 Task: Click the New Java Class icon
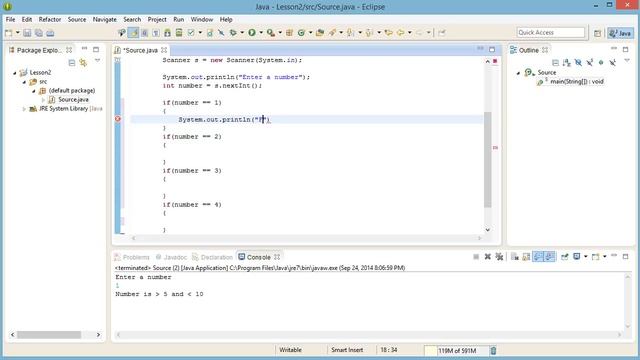(301, 33)
